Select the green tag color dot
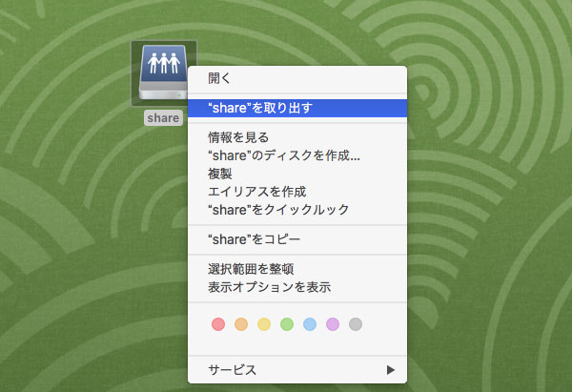Image resolution: width=572 pixels, height=392 pixels. (x=287, y=324)
